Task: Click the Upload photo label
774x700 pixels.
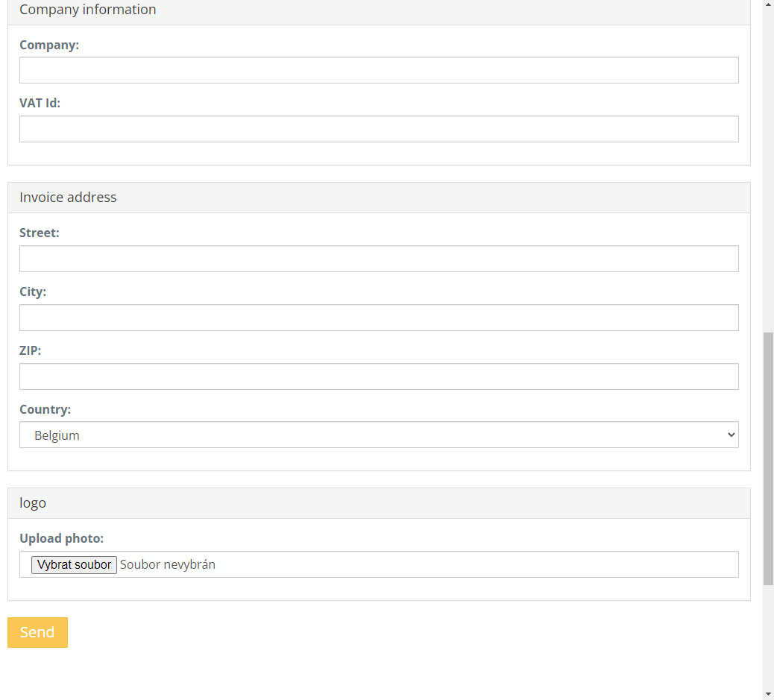Action: (61, 538)
